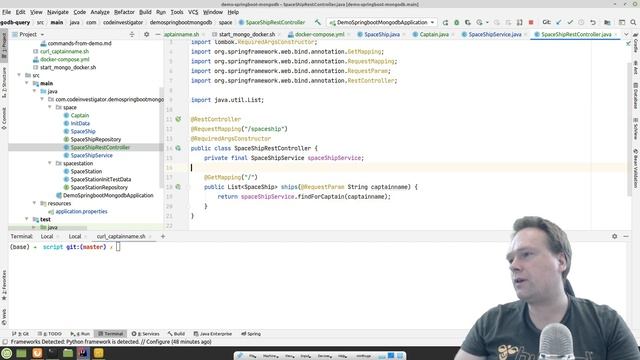Click the Git rollback undo icon

coord(593,22)
